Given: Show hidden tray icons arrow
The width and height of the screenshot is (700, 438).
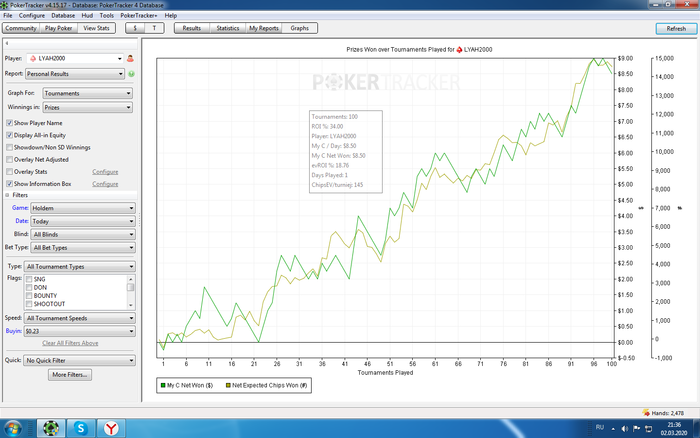Looking at the screenshot, I should click(x=613, y=429).
